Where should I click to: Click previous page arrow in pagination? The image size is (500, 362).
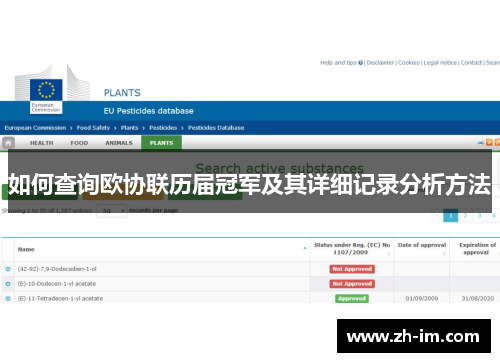coord(437,216)
